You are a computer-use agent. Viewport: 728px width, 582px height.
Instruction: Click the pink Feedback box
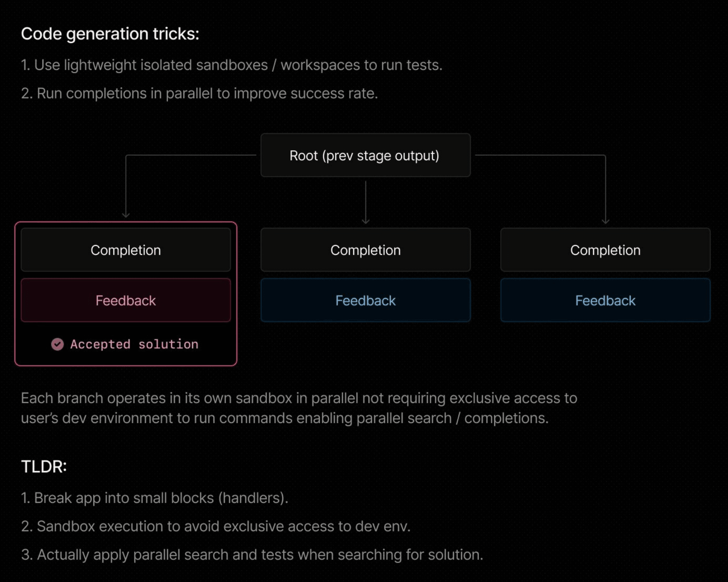click(x=126, y=300)
